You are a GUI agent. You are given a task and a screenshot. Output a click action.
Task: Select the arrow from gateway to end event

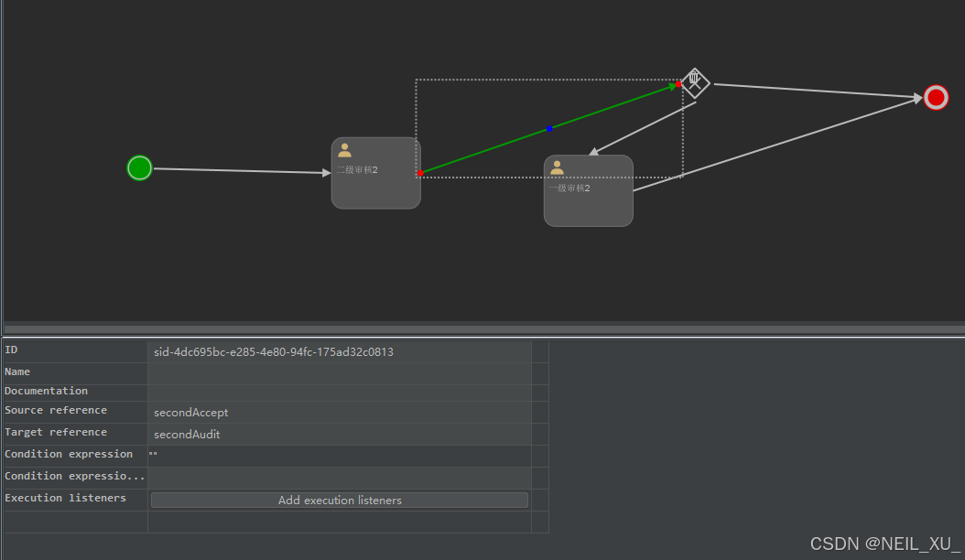(x=815, y=91)
